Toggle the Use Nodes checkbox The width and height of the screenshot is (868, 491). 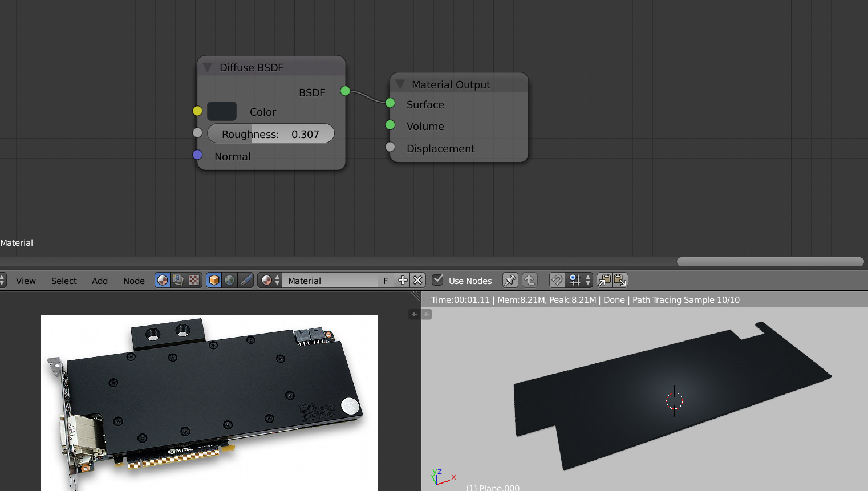point(438,280)
